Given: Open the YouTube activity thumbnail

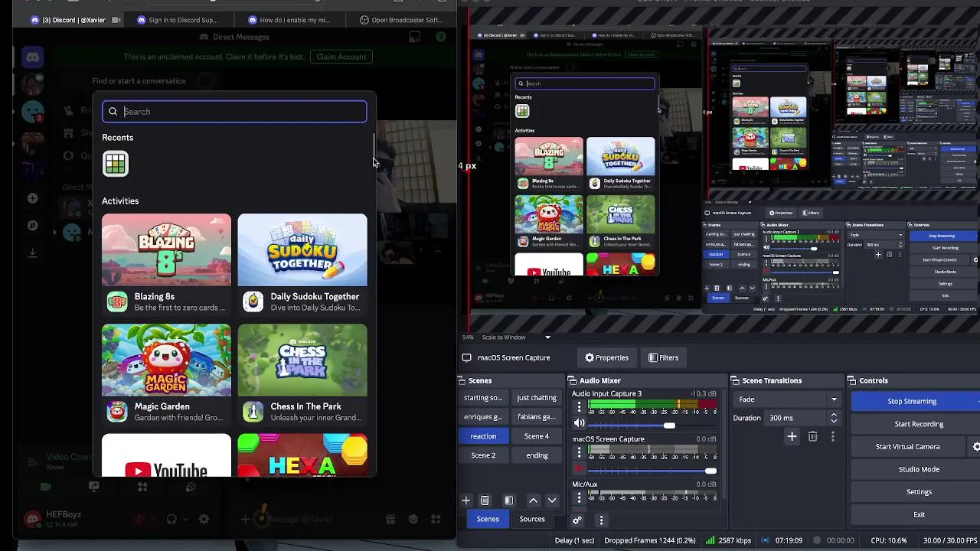Looking at the screenshot, I should pos(166,455).
